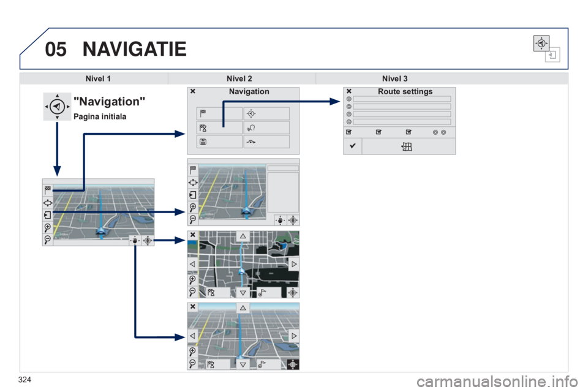Pan left on the flat 2D map
The width and height of the screenshot is (588, 392).
pyautogui.click(x=192, y=264)
